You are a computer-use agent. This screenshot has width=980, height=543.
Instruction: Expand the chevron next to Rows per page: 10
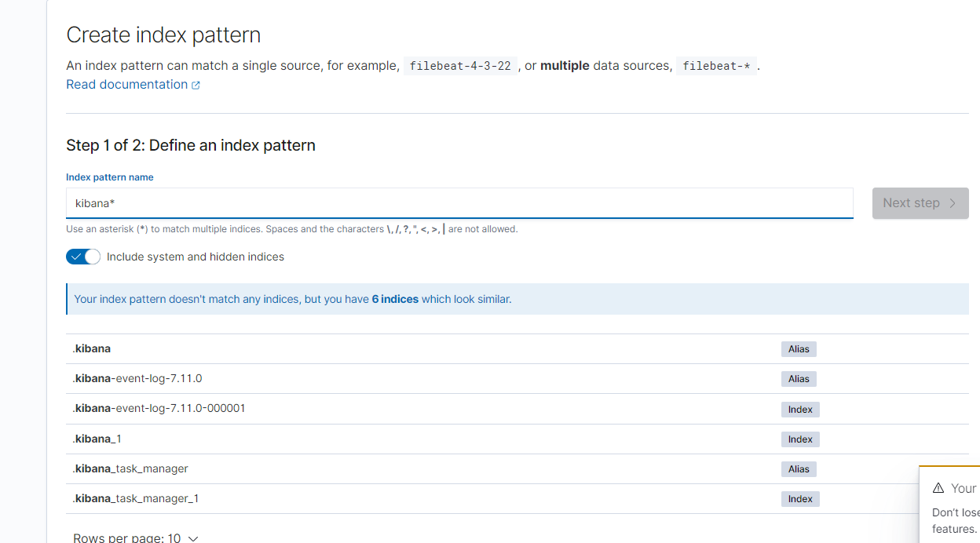tap(192, 538)
